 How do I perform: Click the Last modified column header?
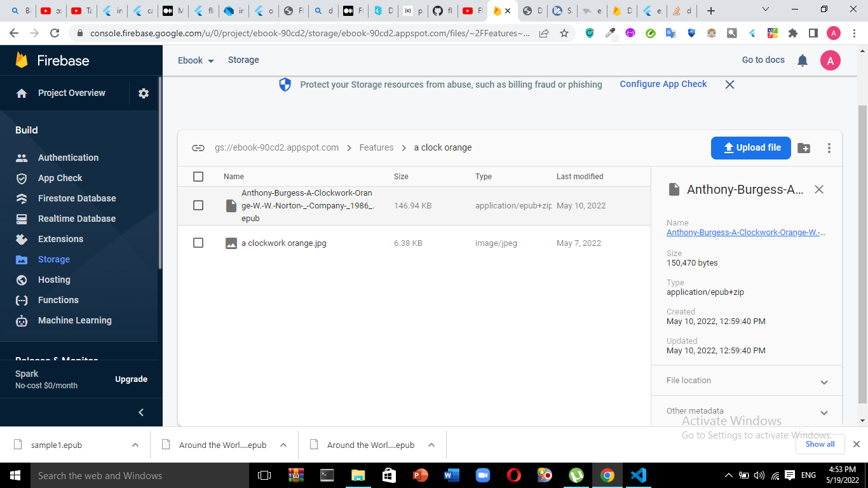point(580,177)
